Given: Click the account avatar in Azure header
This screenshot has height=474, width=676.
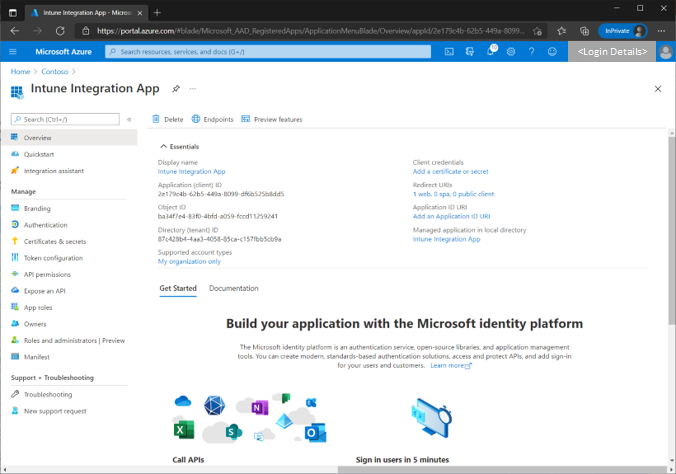Looking at the screenshot, I should 666,52.
